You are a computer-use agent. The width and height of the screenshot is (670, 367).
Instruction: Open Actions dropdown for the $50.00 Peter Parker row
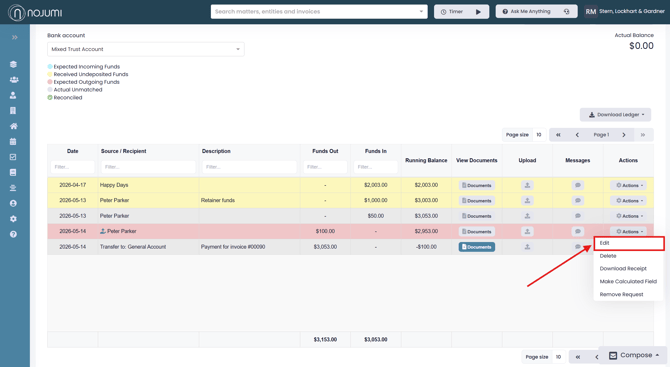629,216
